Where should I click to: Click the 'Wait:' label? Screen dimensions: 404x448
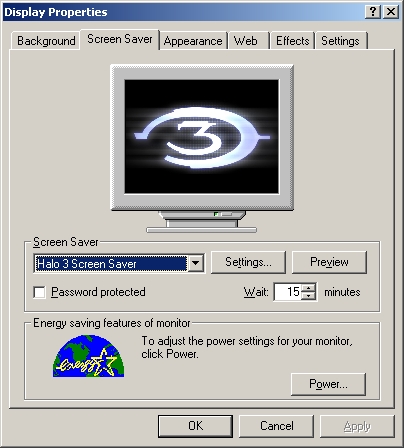(256, 292)
